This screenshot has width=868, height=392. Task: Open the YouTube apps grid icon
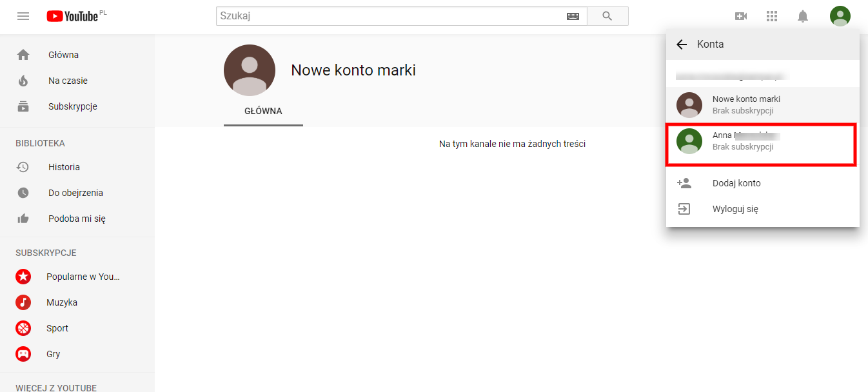coord(772,16)
